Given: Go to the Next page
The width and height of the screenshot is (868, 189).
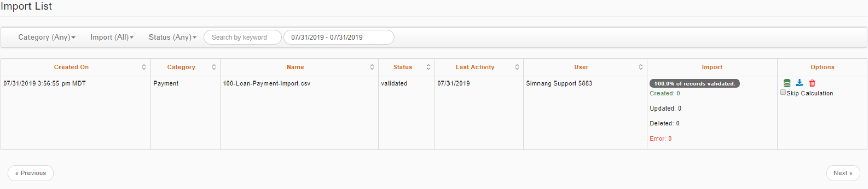Looking at the screenshot, I should click(843, 173).
